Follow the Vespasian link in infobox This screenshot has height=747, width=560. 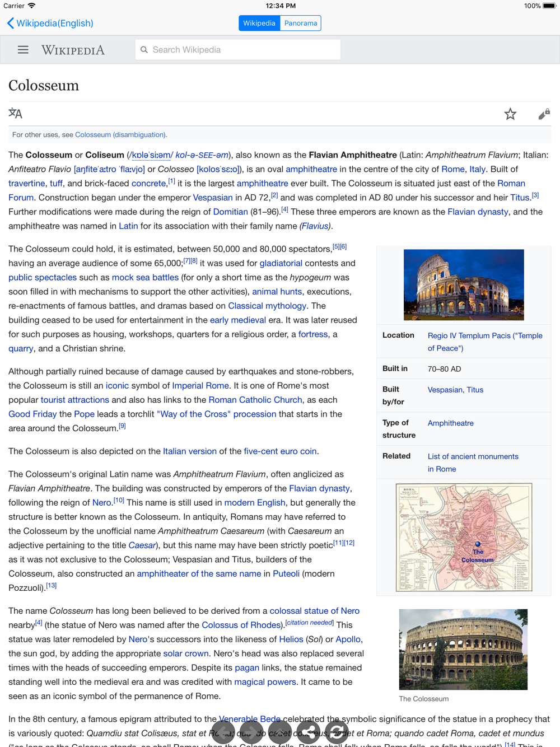[x=445, y=390]
